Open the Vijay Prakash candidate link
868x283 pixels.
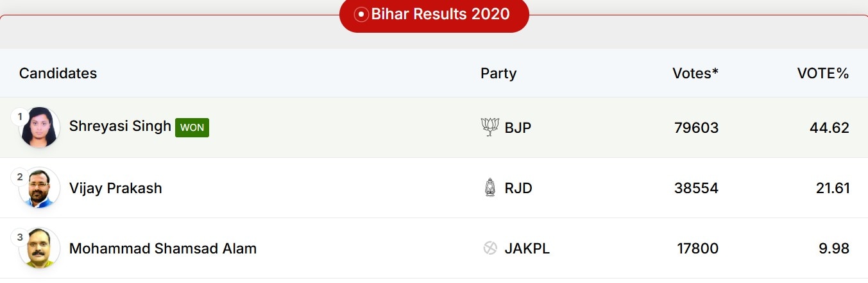[115, 188]
